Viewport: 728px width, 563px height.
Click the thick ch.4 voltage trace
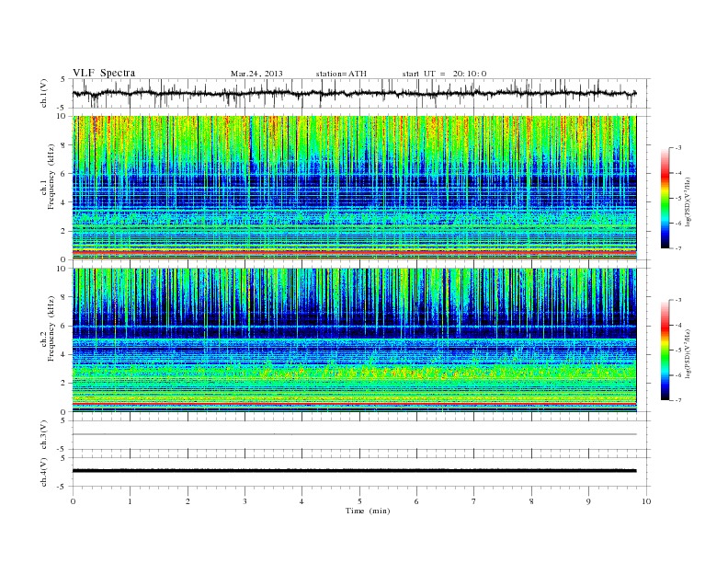pos(354,471)
